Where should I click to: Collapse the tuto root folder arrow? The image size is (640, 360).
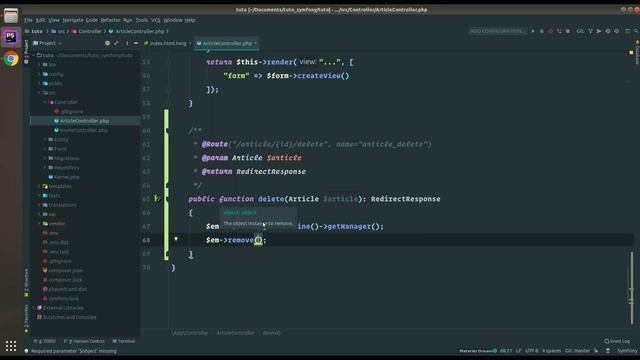(x=34, y=55)
